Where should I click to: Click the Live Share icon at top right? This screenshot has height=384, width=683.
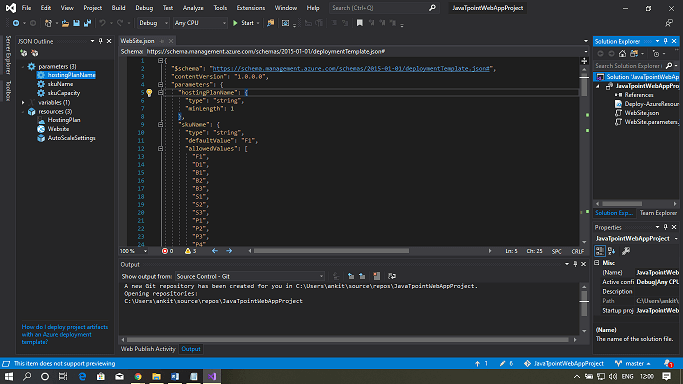click(x=669, y=23)
